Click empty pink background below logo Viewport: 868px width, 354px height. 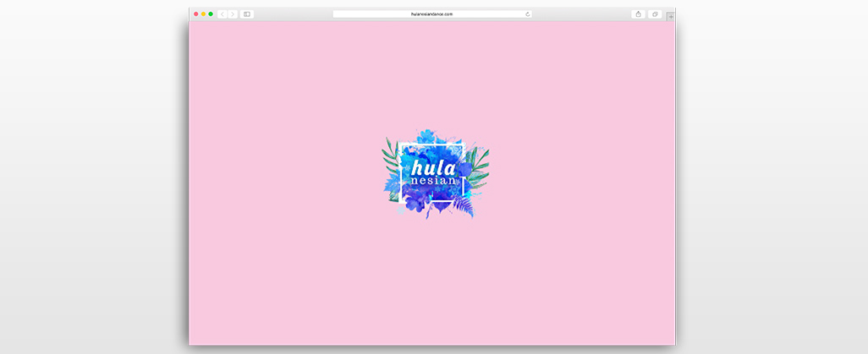pos(433,279)
